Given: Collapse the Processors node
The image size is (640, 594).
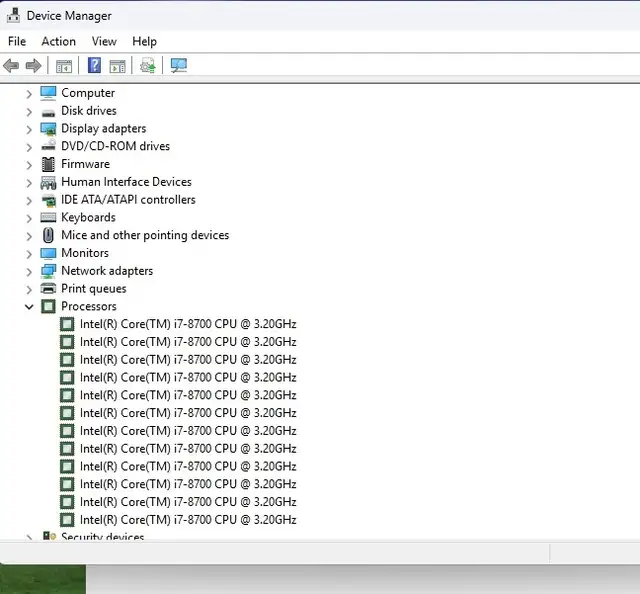Looking at the screenshot, I should point(29,307).
